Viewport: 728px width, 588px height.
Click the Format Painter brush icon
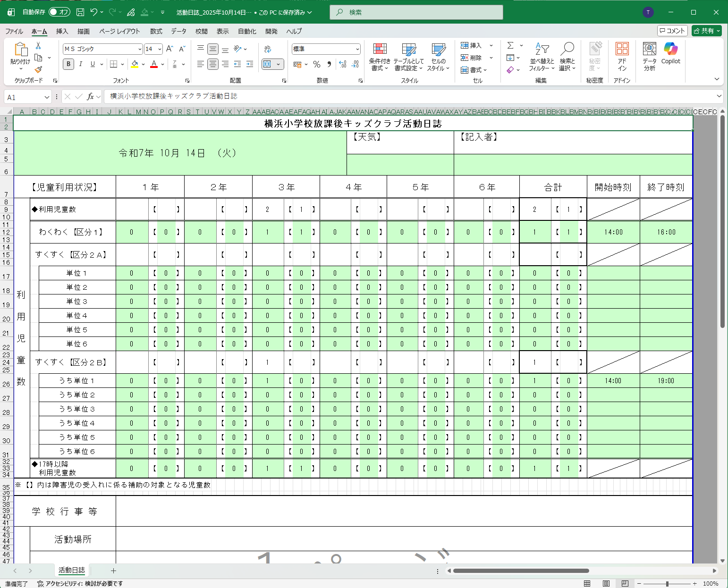38,69
